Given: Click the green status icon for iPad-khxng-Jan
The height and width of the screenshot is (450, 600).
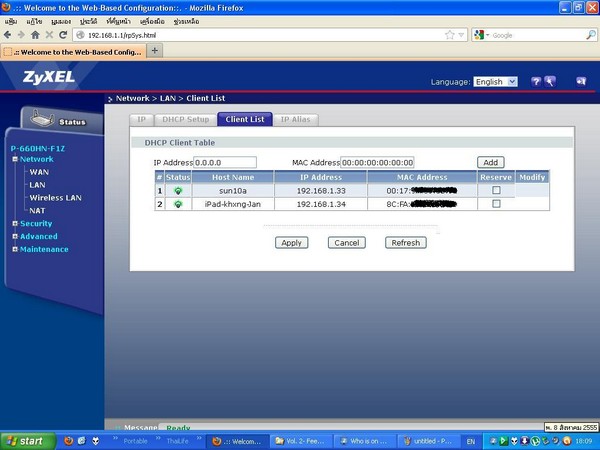Looking at the screenshot, I should pyautogui.click(x=178, y=204).
